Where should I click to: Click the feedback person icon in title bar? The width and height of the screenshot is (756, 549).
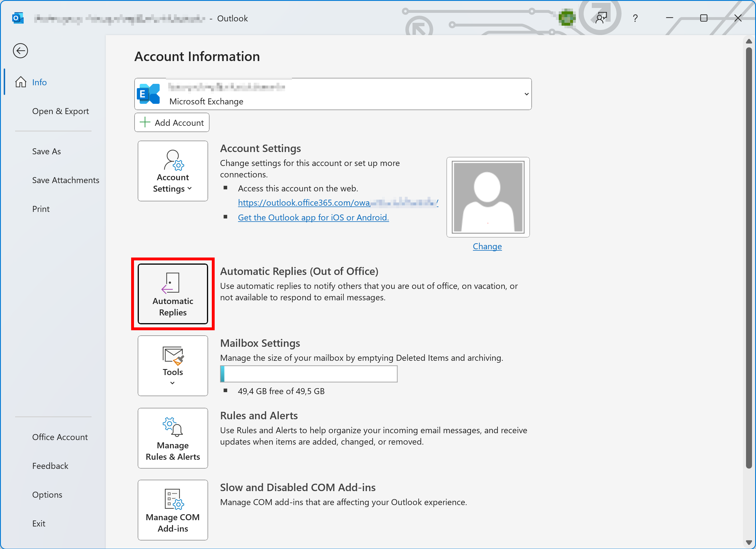(x=601, y=18)
